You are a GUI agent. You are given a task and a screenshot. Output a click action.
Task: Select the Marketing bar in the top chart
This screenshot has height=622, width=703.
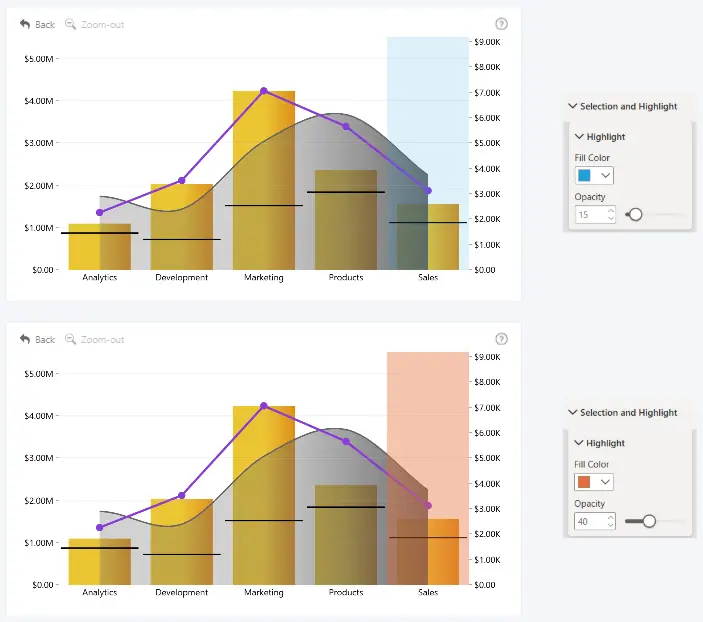pos(264,180)
